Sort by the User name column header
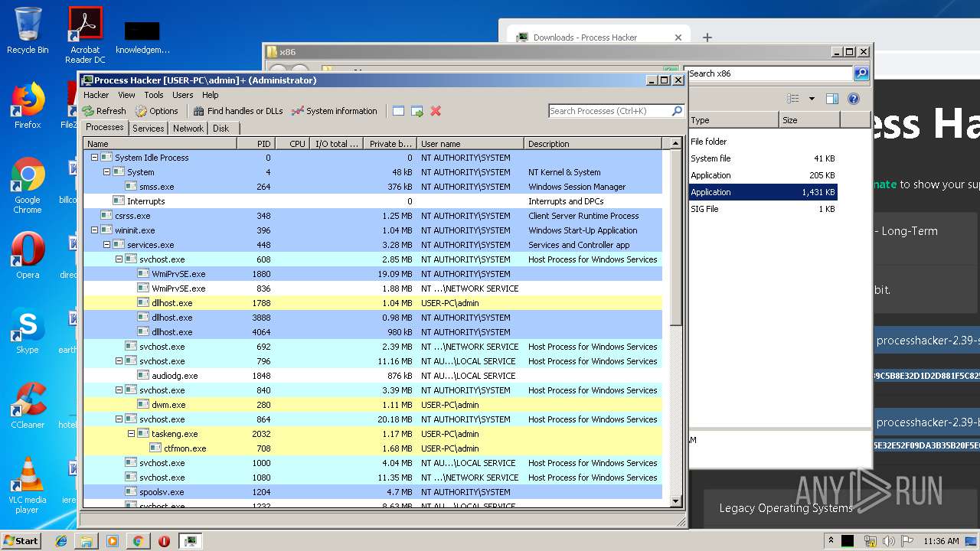 tap(470, 144)
